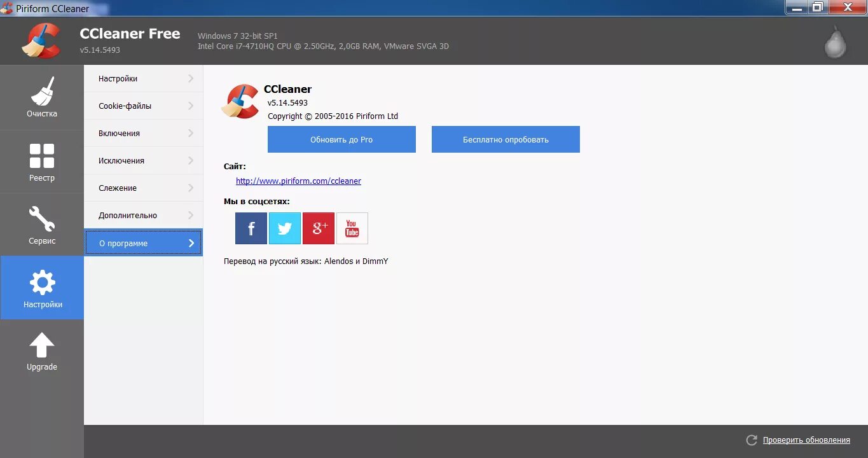This screenshot has width=868, height=458.
Task: Click the chevron next to Исключения
Action: pyautogui.click(x=191, y=161)
